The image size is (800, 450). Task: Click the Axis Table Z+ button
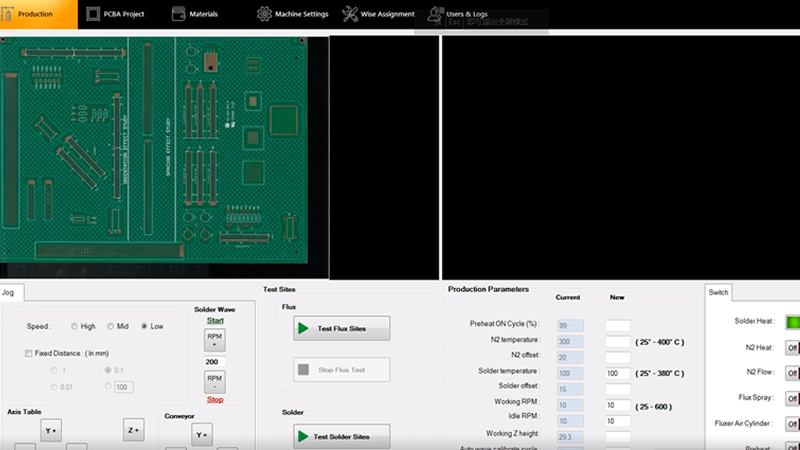[134, 430]
